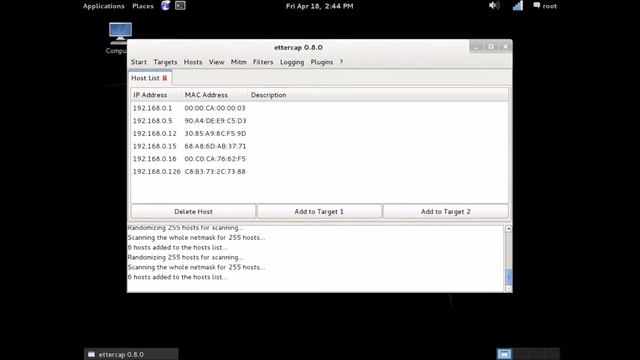Open the Applications menu in top panel
This screenshot has height=360, width=640.
click(104, 6)
